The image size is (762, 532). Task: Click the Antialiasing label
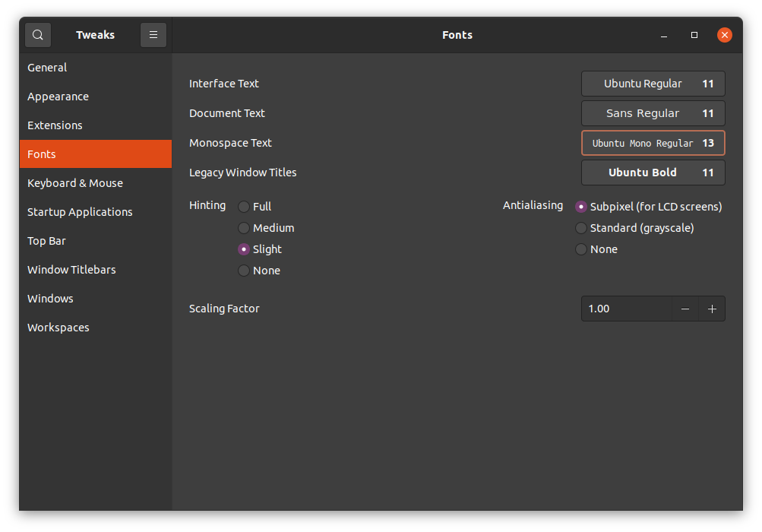pyautogui.click(x=533, y=206)
